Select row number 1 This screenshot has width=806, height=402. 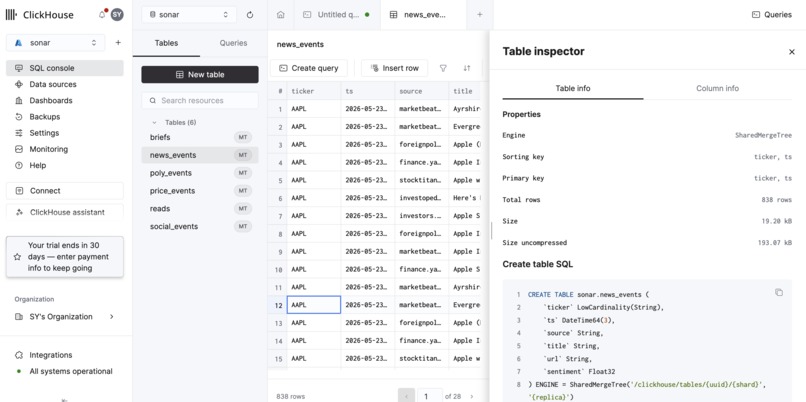click(278, 109)
